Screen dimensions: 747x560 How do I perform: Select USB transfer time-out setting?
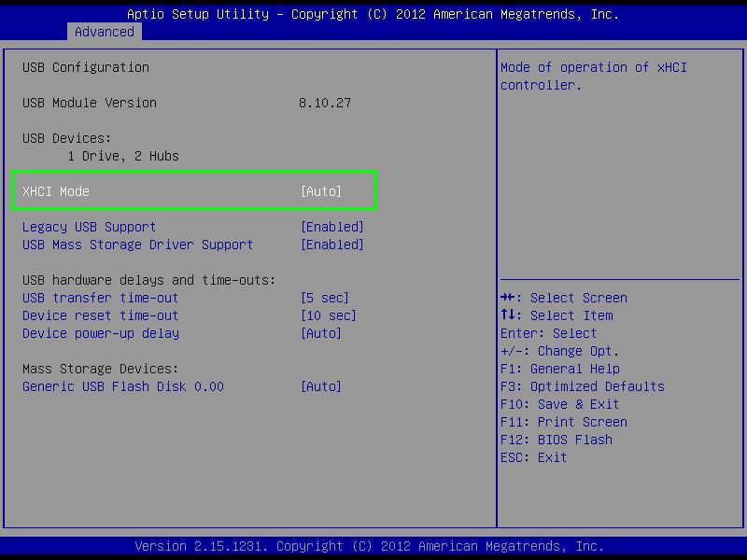click(100, 298)
